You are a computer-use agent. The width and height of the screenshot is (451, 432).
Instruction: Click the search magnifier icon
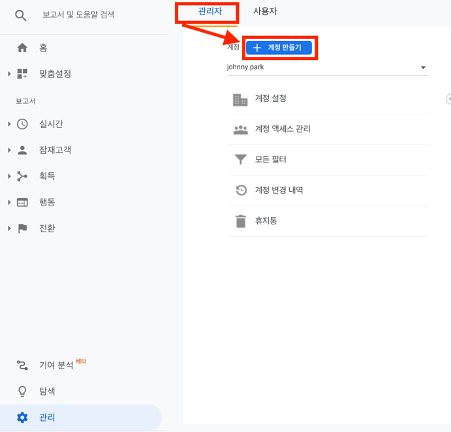pyautogui.click(x=21, y=15)
